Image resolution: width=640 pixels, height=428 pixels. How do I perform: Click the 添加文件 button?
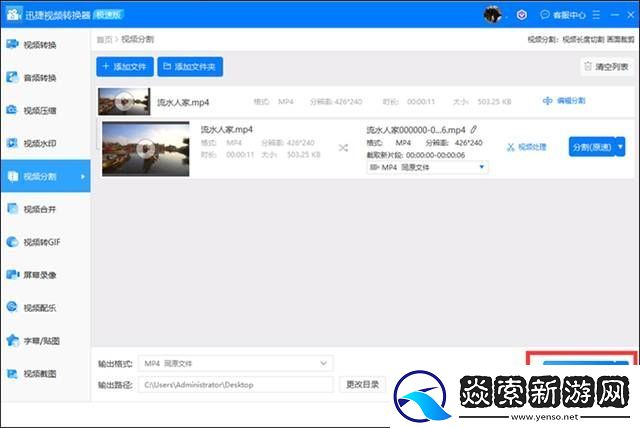[125, 67]
